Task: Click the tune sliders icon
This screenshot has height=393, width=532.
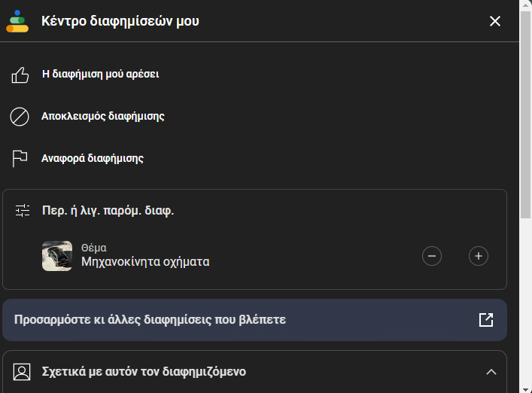Action: tap(23, 210)
